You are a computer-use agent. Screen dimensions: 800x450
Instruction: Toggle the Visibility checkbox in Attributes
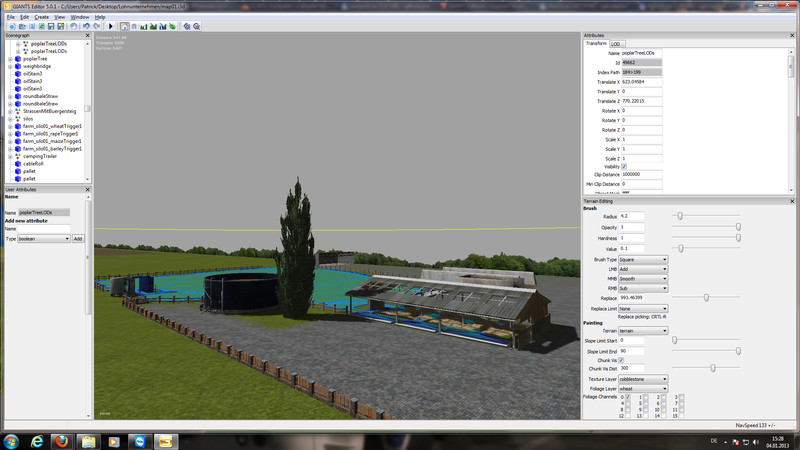click(x=624, y=167)
